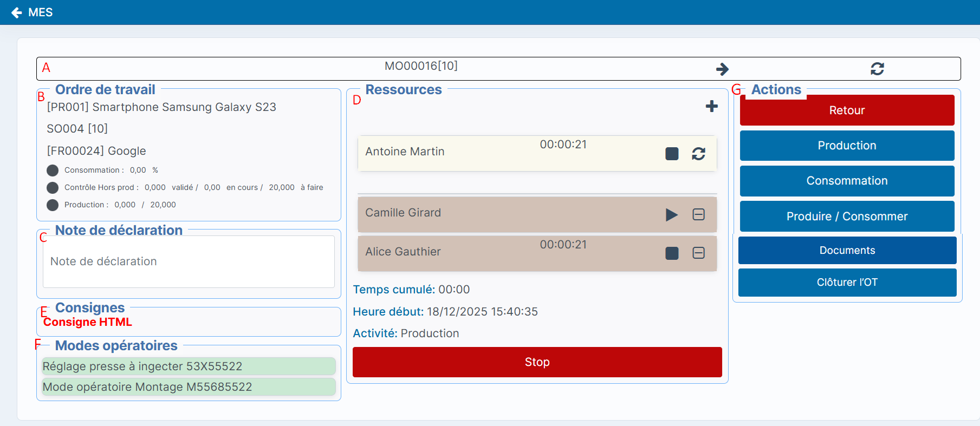This screenshot has height=426, width=980.
Task: Stop Antoine Martin's timer
Action: pos(672,154)
